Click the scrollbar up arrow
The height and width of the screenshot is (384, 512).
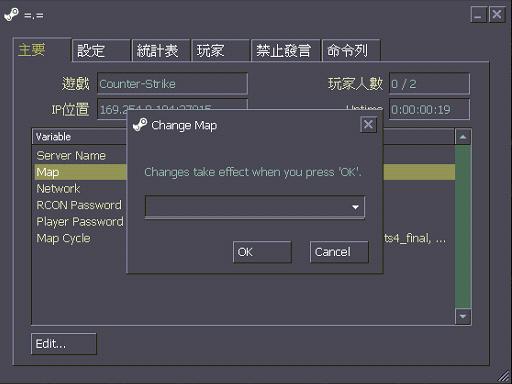click(x=463, y=137)
